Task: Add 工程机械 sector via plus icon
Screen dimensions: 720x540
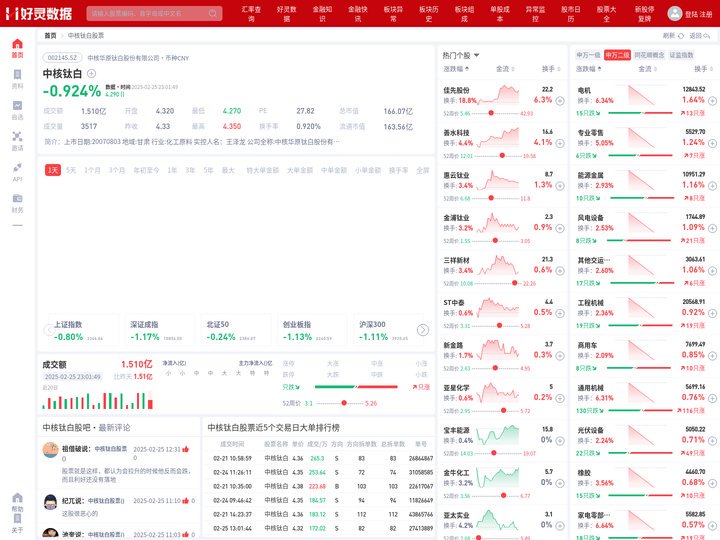Action: pos(712,313)
